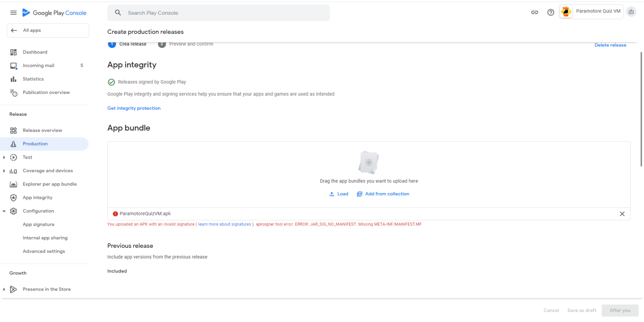Viewport: 644px width, 322px height.
Task: Click the Statistics bar chart icon
Action: (x=13, y=79)
